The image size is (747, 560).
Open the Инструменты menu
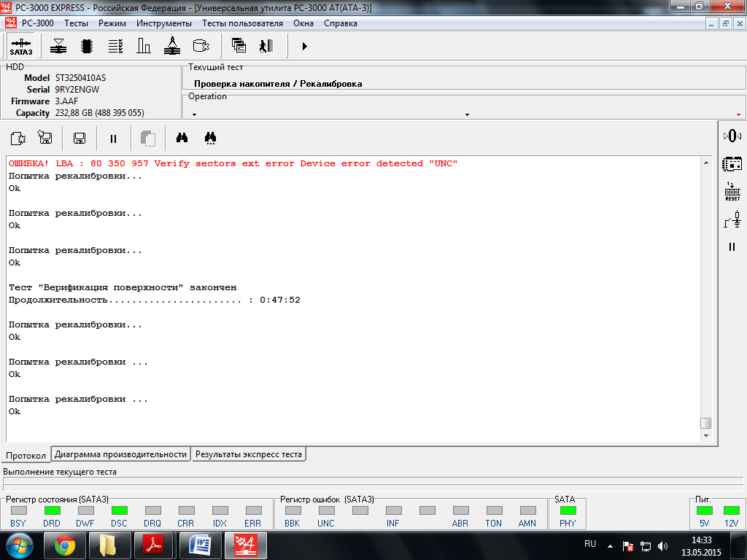[x=164, y=23]
